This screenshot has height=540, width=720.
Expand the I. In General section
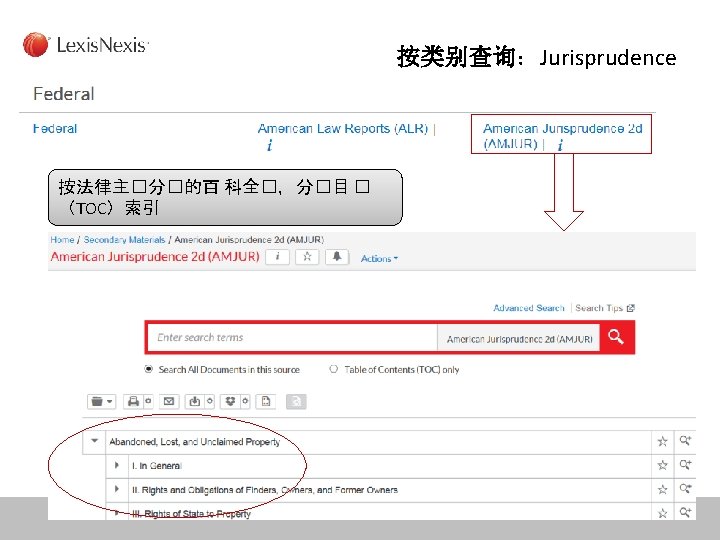pos(117,465)
